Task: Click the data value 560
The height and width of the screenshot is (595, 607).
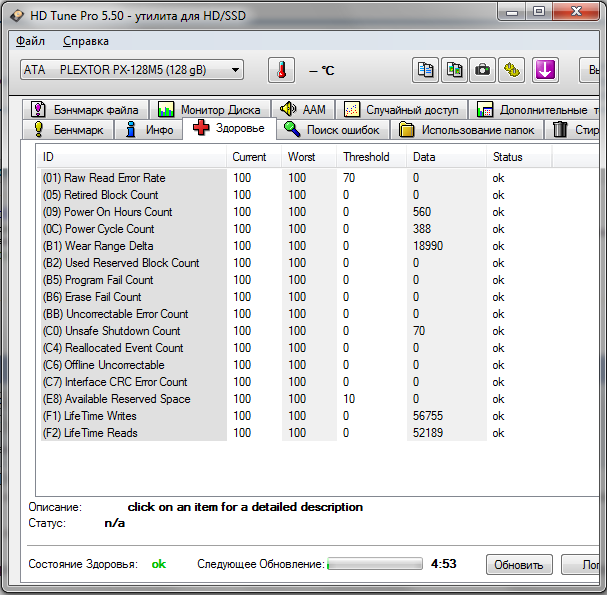Action: pos(422,212)
